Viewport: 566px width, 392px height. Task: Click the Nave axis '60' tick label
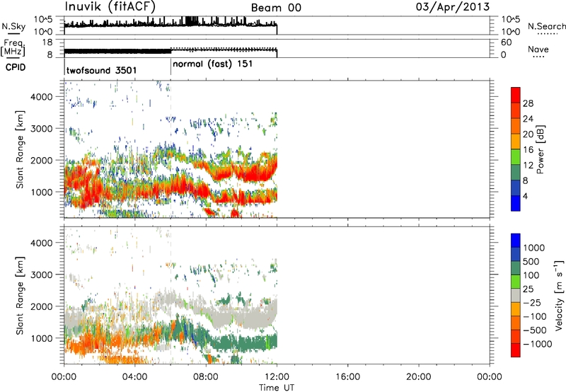pyautogui.click(x=506, y=42)
